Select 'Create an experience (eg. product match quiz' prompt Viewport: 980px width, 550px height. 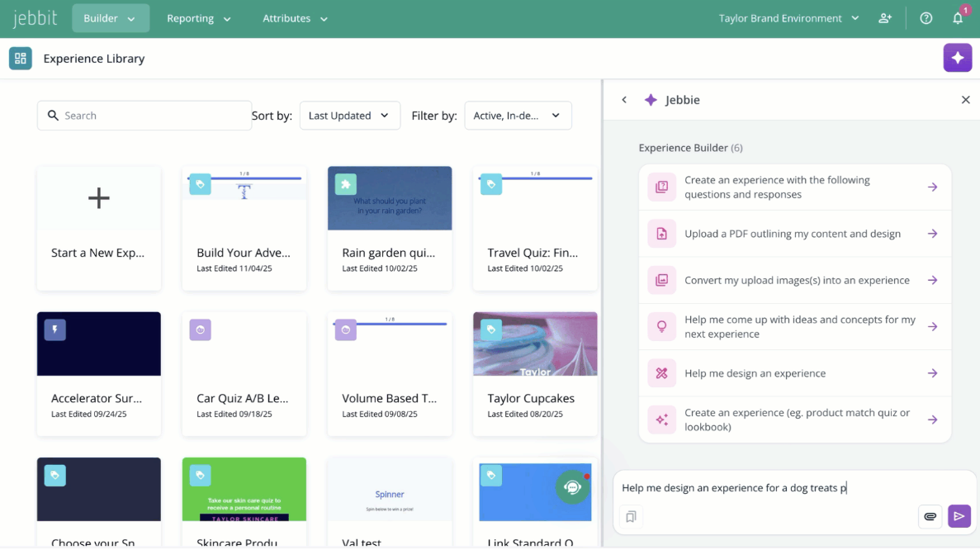[x=795, y=420]
